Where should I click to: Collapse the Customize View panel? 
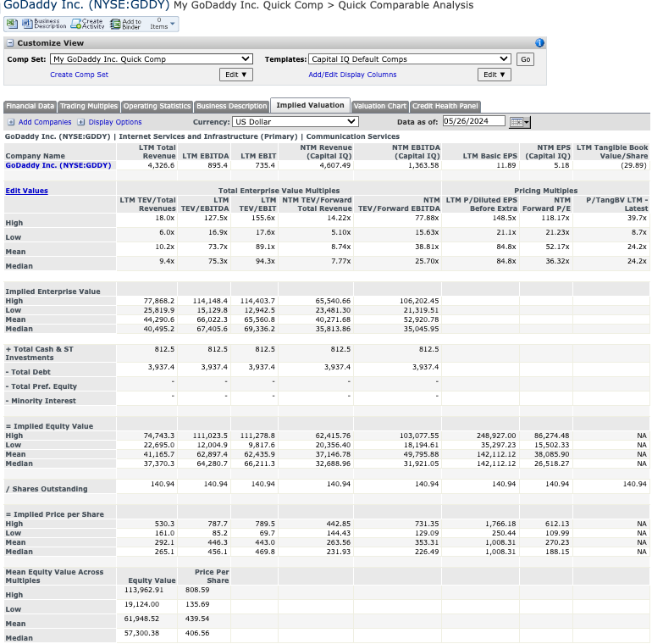[x=10, y=43]
